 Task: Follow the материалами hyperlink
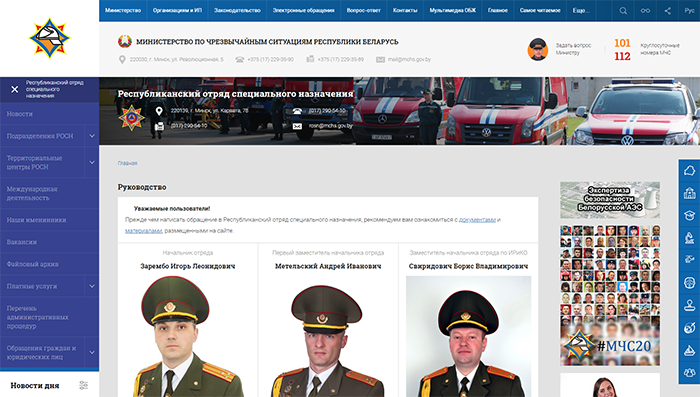pos(143,231)
